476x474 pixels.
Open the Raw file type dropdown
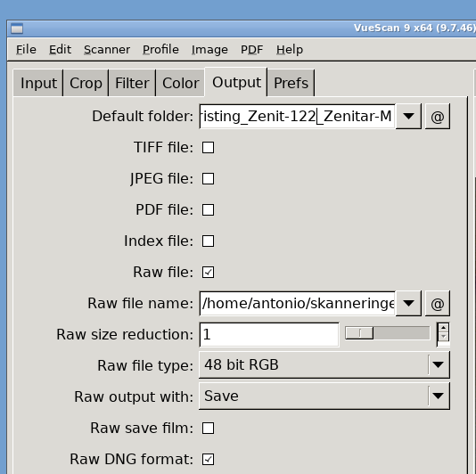324,364
